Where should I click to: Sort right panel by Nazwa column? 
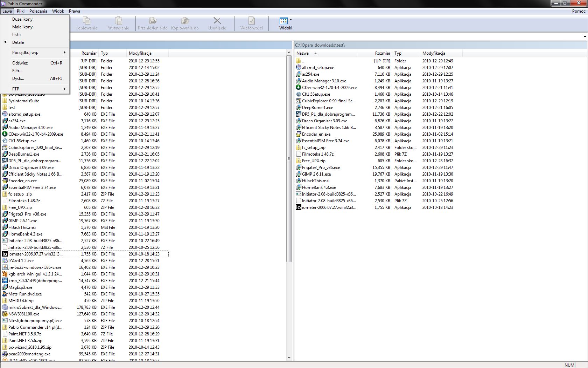[325, 53]
